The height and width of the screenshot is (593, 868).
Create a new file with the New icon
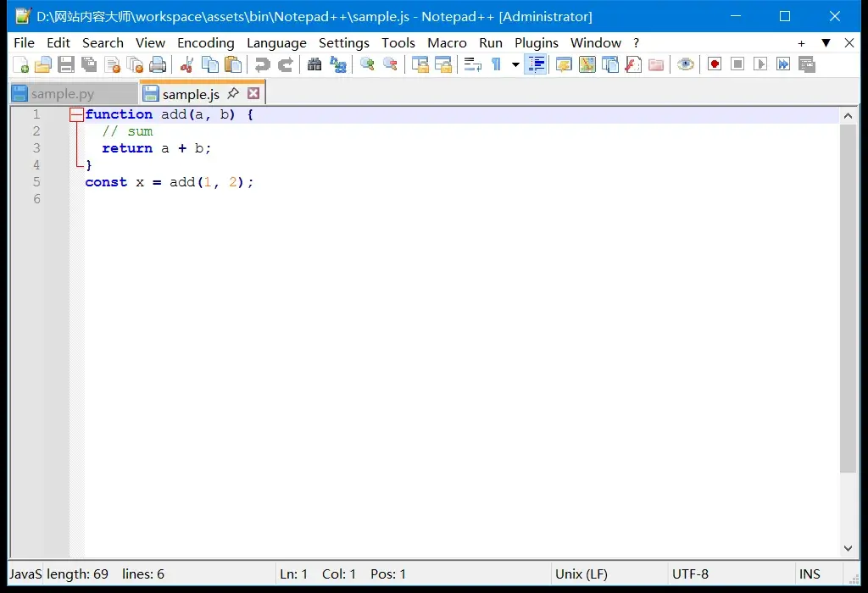tap(20, 64)
